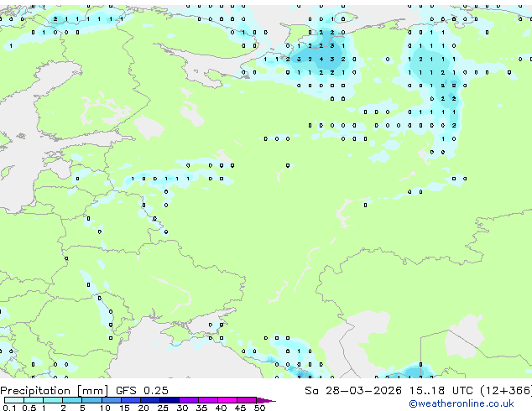
Task: Click the above-50 arrow tip of legend
Action: pos(266,400)
